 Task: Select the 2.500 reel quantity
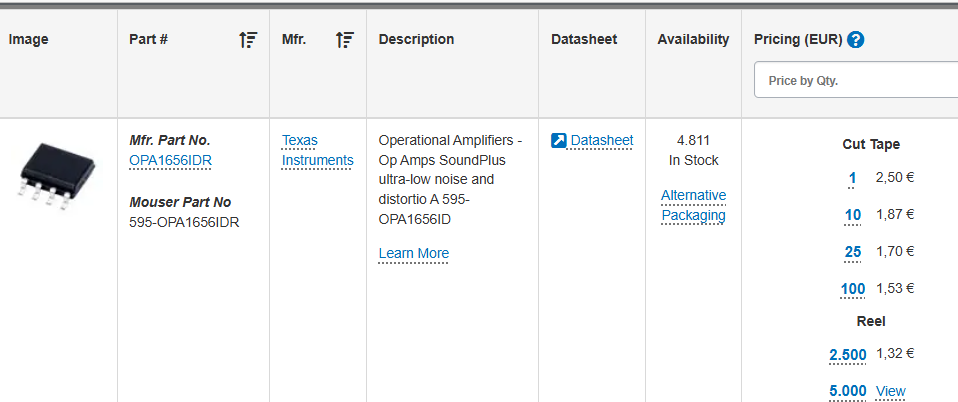(x=848, y=354)
